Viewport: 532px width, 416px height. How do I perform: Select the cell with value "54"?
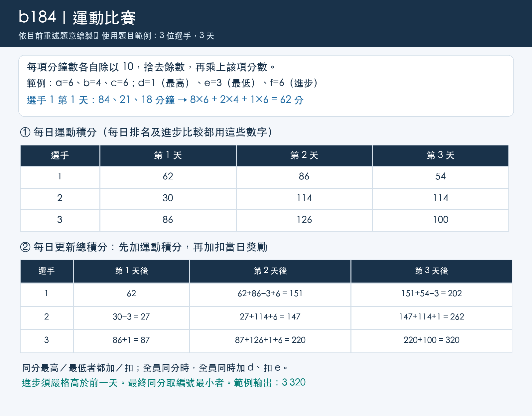point(441,177)
